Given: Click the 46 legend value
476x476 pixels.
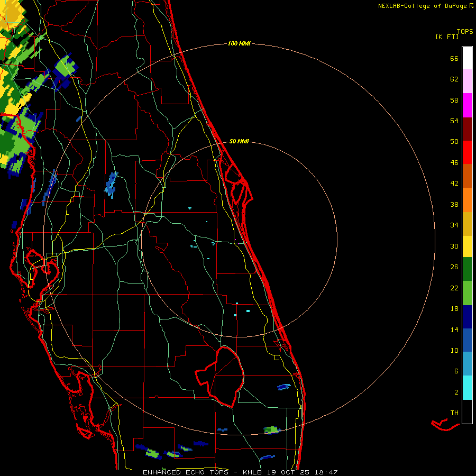Looking at the screenshot, I should [x=454, y=163].
